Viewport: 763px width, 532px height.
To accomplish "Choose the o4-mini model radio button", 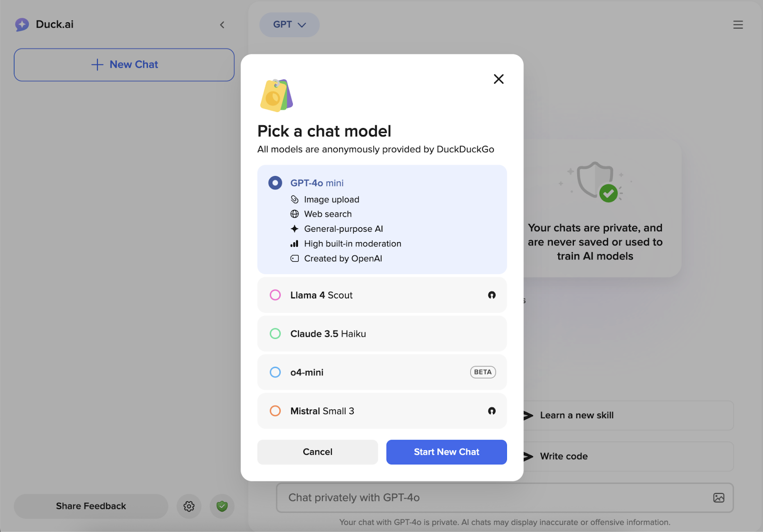I will click(x=275, y=372).
